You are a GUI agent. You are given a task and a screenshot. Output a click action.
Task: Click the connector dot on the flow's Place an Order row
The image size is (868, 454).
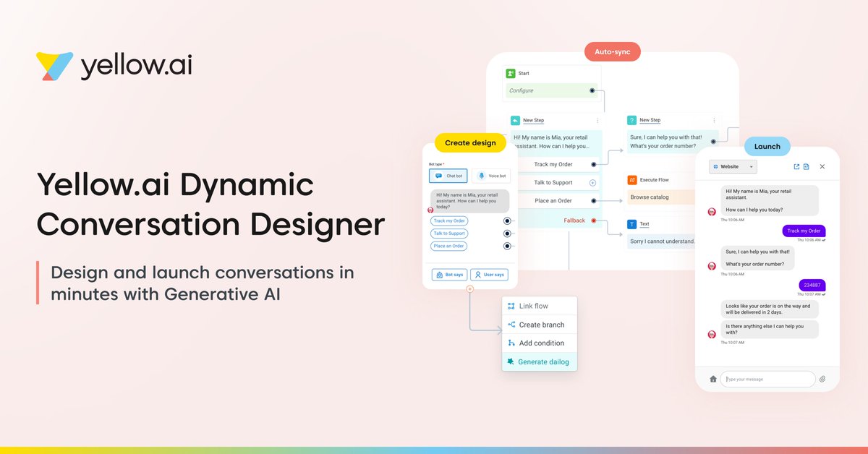(593, 201)
